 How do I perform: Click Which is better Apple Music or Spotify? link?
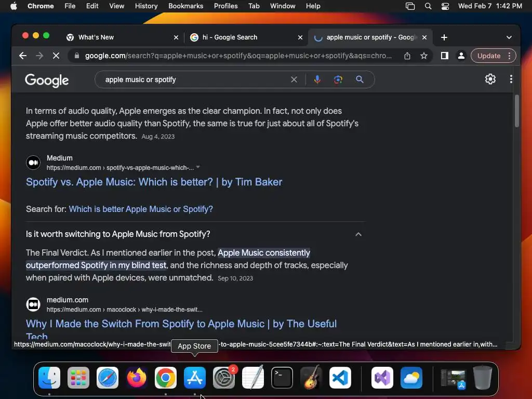[141, 209]
